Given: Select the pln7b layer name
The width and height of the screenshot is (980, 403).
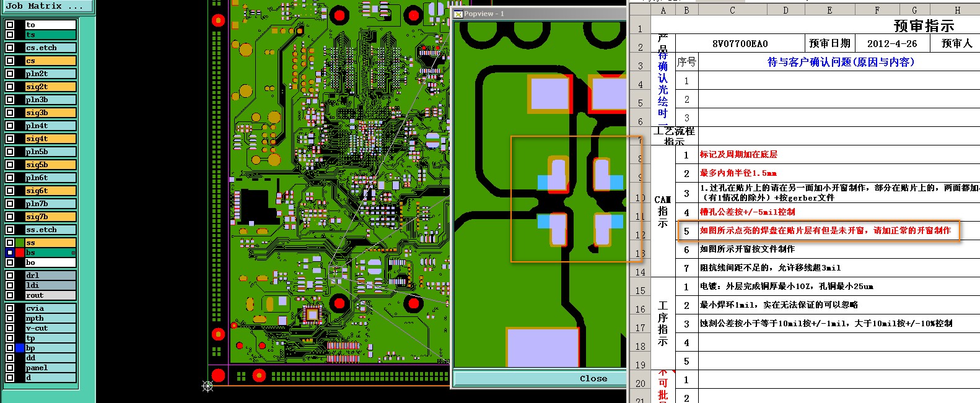Looking at the screenshot, I should click(51, 204).
